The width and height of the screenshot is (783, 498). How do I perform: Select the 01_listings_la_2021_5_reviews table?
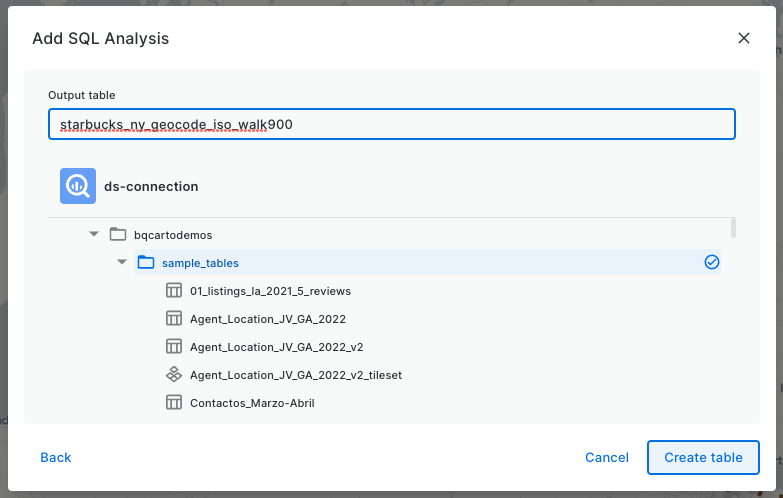click(270, 291)
